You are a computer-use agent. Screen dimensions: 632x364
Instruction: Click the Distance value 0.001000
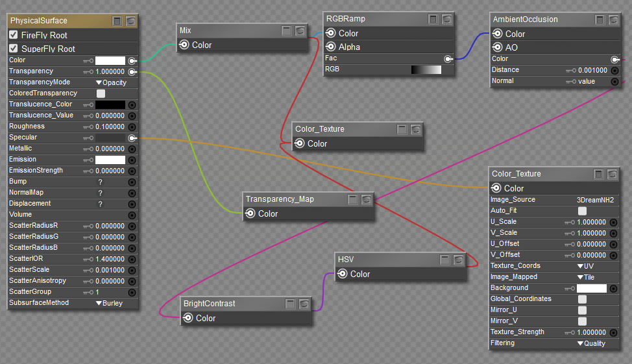point(592,70)
